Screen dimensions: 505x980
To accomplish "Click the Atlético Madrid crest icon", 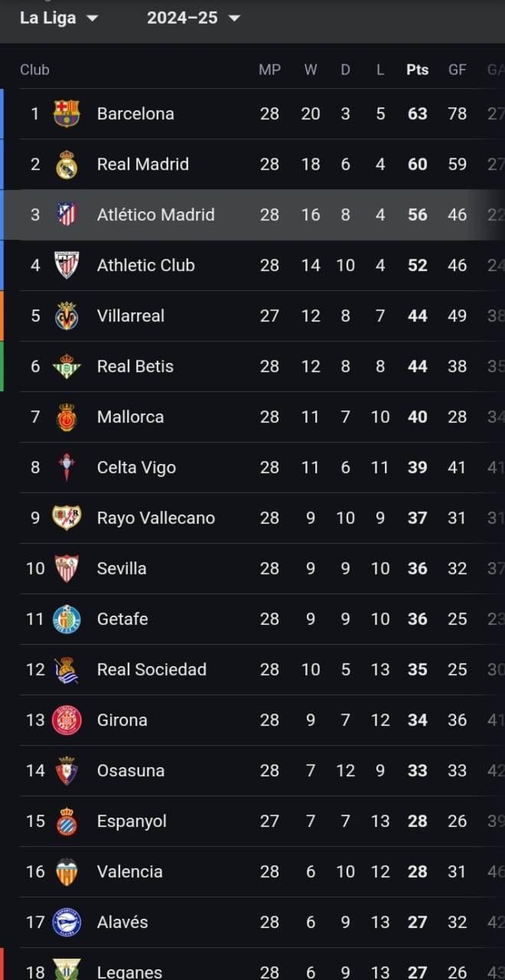I will coord(67,214).
